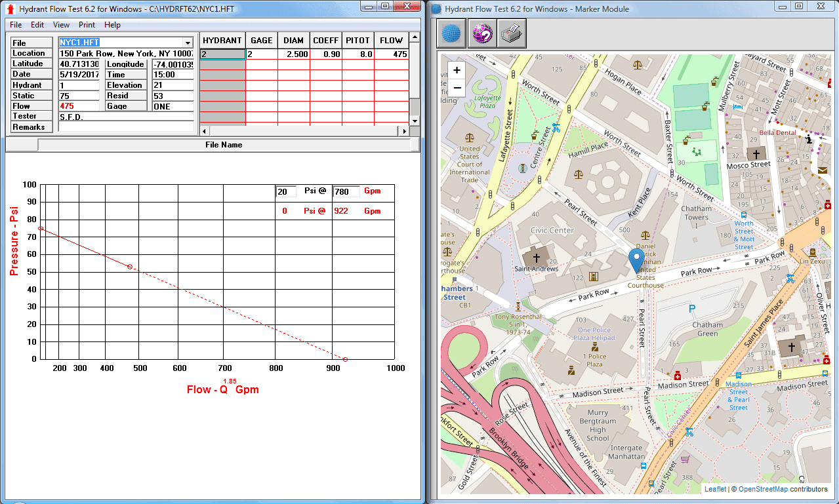This screenshot has height=504, width=839.
Task: Click the blue globe map button
Action: [x=450, y=33]
